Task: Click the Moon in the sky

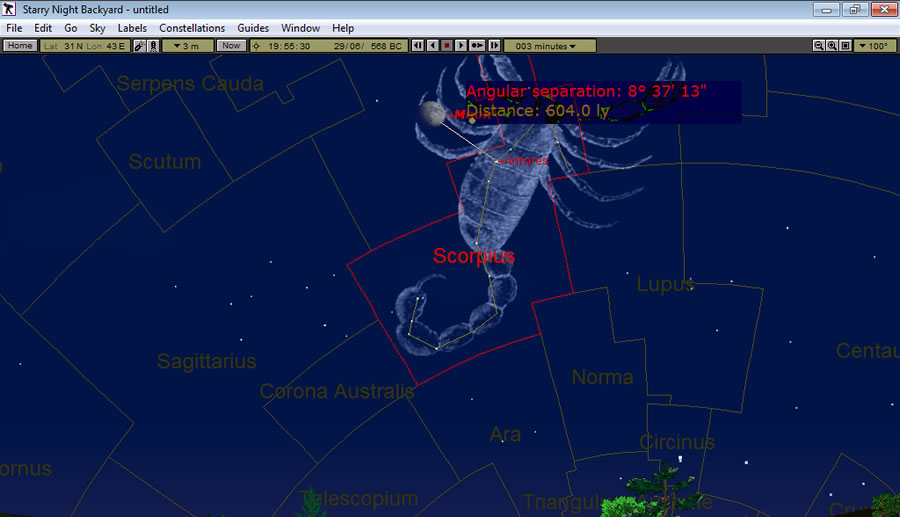Action: [432, 112]
